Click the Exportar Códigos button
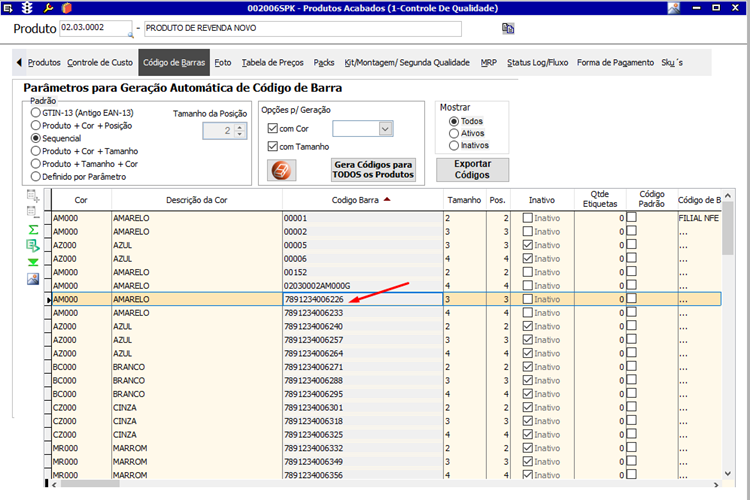 coord(472,169)
